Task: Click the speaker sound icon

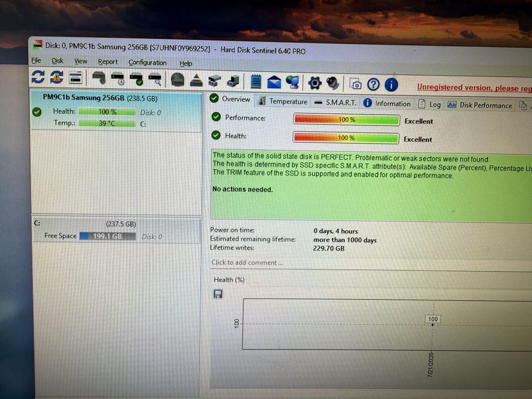Action: point(333,83)
